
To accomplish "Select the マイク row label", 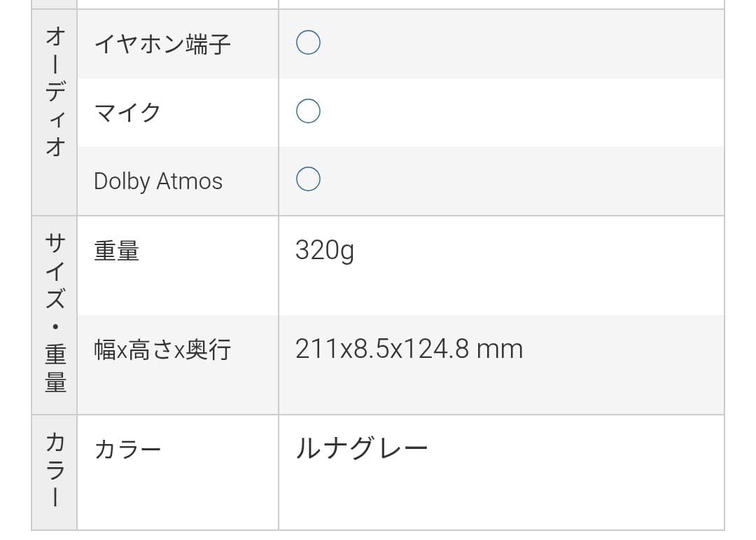I will click(x=127, y=112).
